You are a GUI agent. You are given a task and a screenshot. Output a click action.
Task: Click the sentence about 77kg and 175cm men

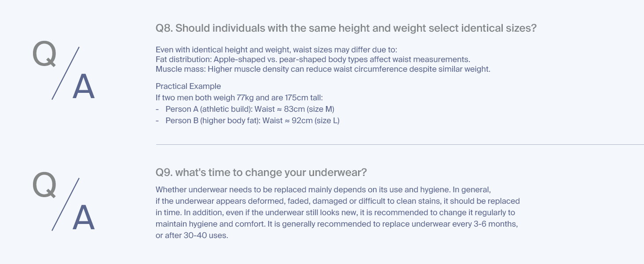tap(239, 98)
